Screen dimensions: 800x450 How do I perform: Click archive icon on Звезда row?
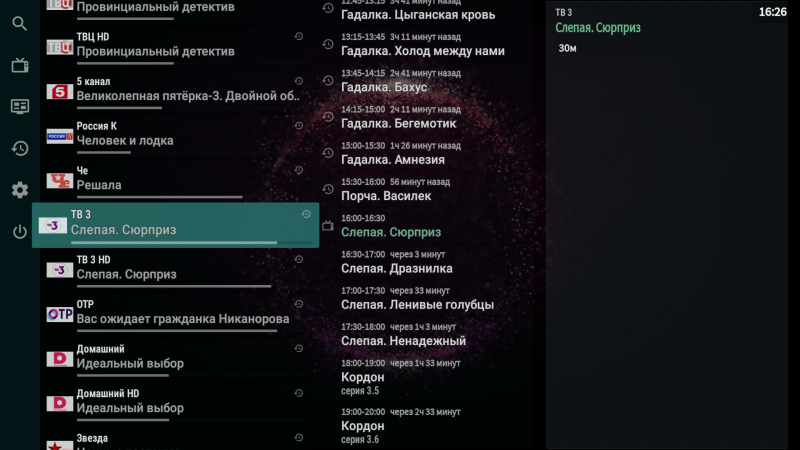click(299, 438)
